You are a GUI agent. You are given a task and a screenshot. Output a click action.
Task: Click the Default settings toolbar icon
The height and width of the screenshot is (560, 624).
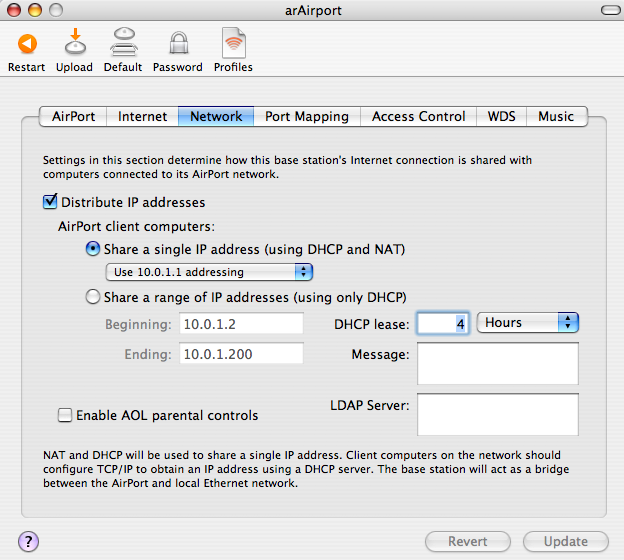[124, 41]
